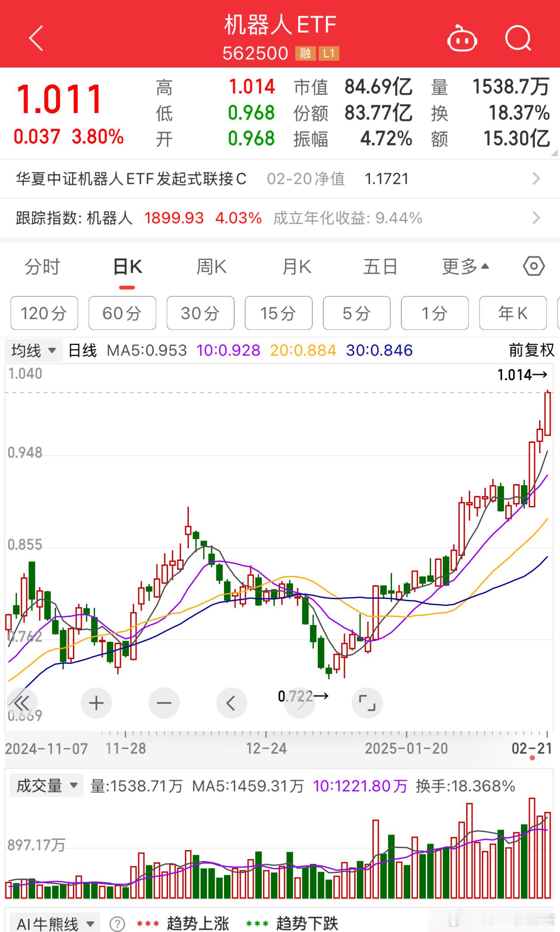Open the robot assistant icon

point(462,38)
